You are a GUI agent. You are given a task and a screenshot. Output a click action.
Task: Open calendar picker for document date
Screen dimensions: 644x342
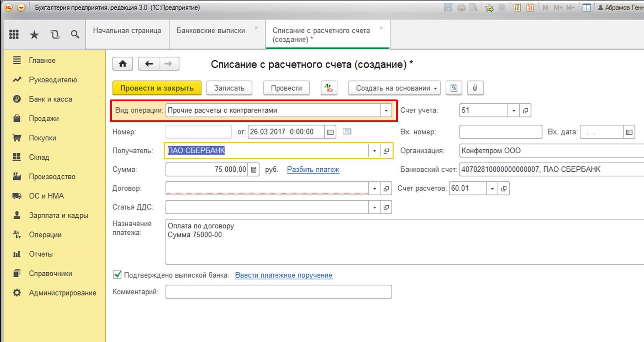pos(330,132)
